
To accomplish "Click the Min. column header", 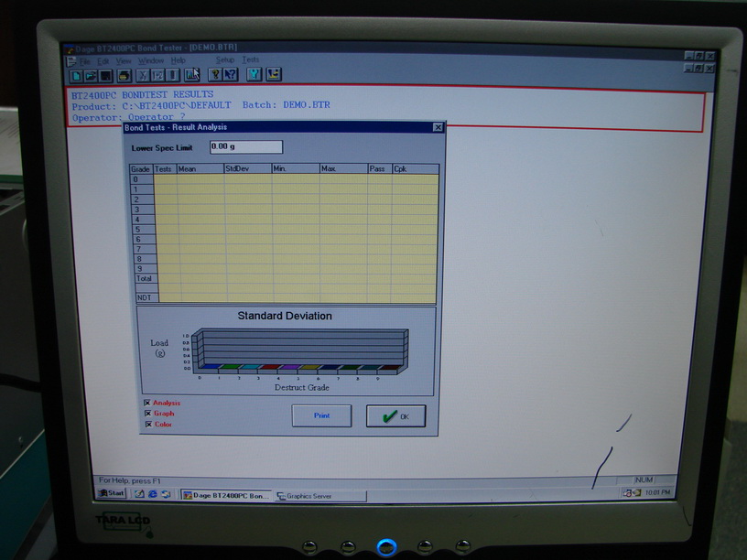I will click(296, 168).
